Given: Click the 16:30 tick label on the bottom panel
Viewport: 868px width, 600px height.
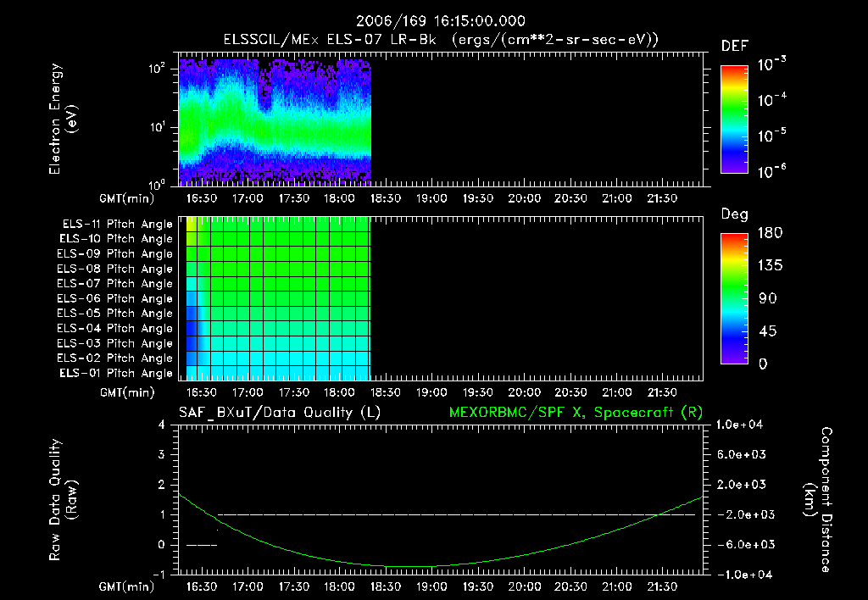Looking at the screenshot, I should [202, 586].
